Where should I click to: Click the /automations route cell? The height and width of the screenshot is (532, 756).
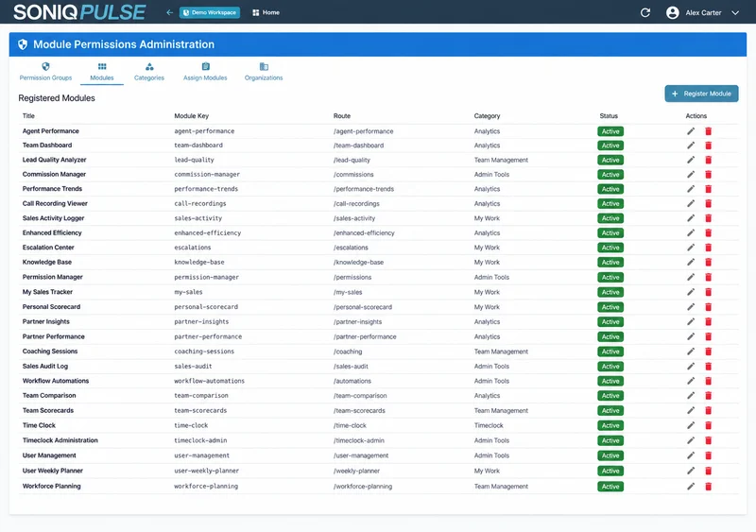point(352,381)
